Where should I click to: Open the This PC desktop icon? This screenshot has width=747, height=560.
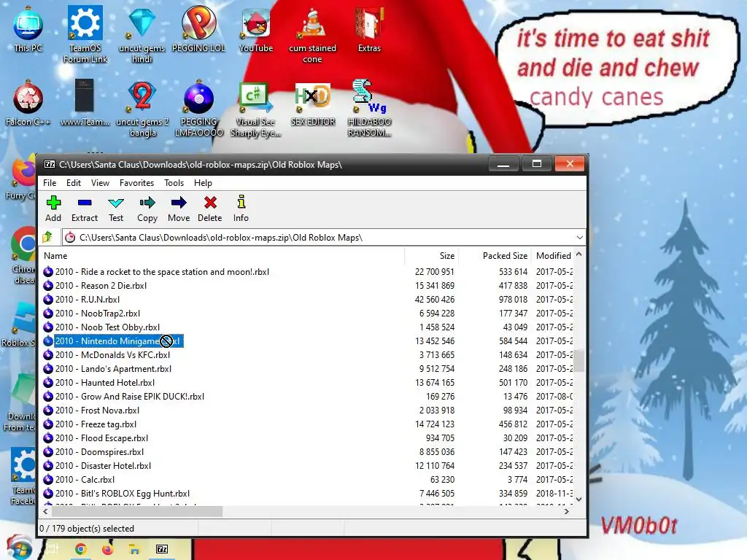tap(28, 29)
